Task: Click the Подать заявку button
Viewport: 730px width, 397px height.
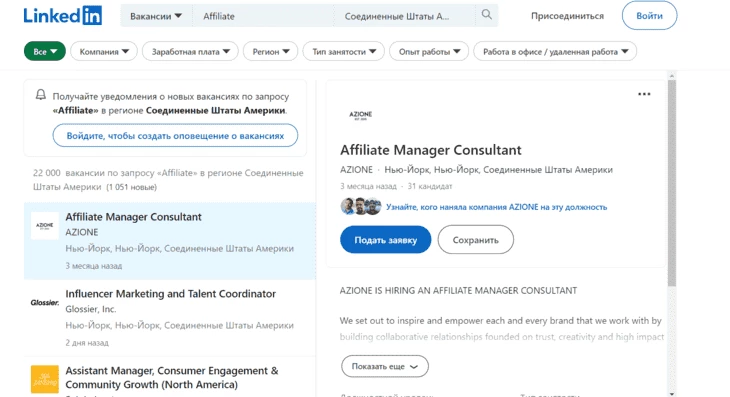Action: (x=385, y=240)
